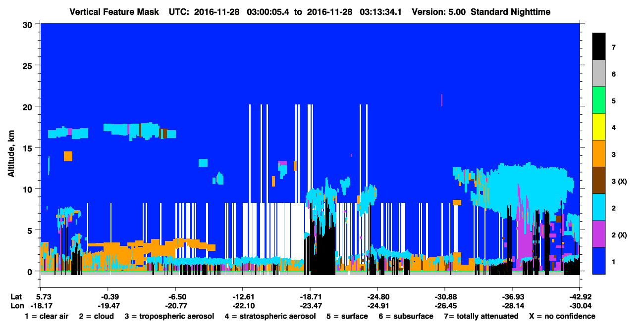The image size is (644, 330).
Task: Click the colorbar label '2 (X)'
Action: pos(619,235)
